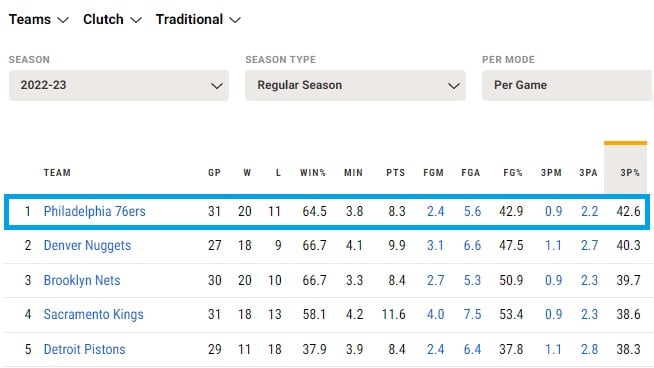Click the chevron arrow beside Clutch
Screen dimensions: 654x368
pyautogui.click(x=136, y=20)
